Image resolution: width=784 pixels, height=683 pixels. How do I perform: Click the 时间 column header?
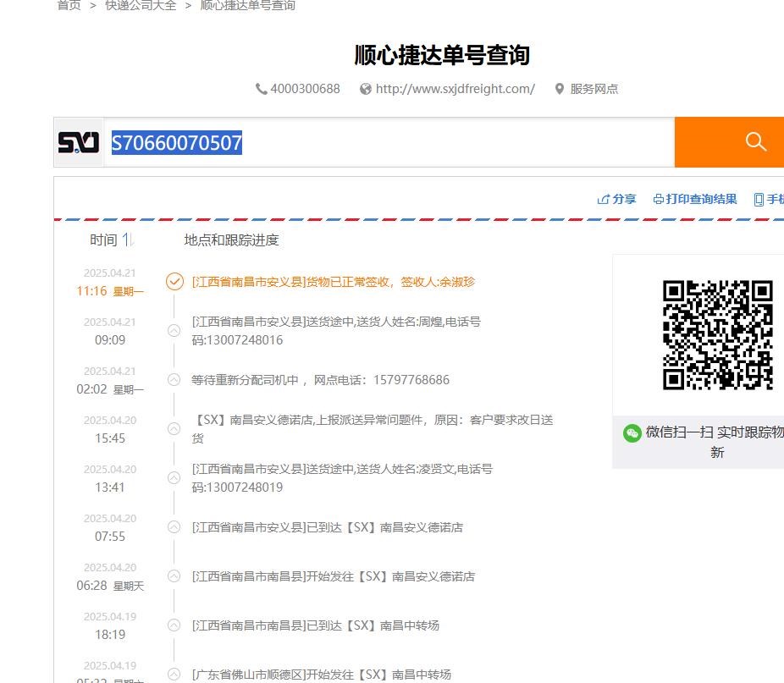[103, 240]
